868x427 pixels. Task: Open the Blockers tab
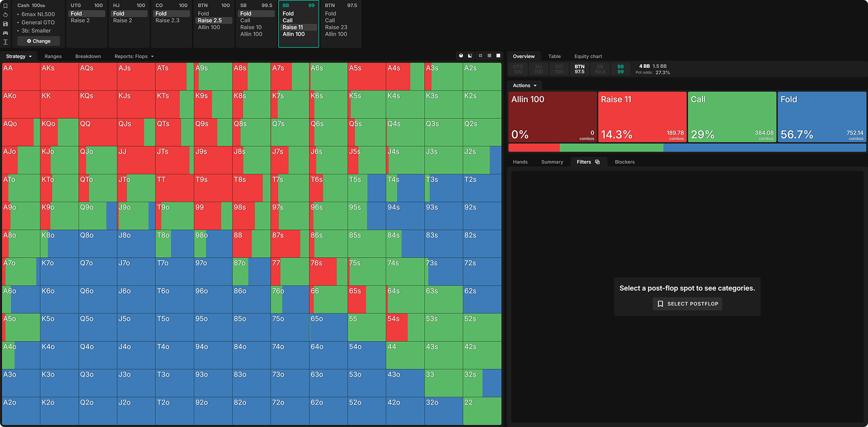624,162
